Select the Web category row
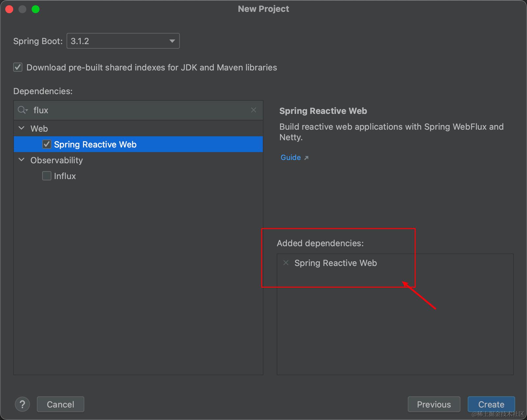This screenshot has height=420, width=527. (138, 128)
